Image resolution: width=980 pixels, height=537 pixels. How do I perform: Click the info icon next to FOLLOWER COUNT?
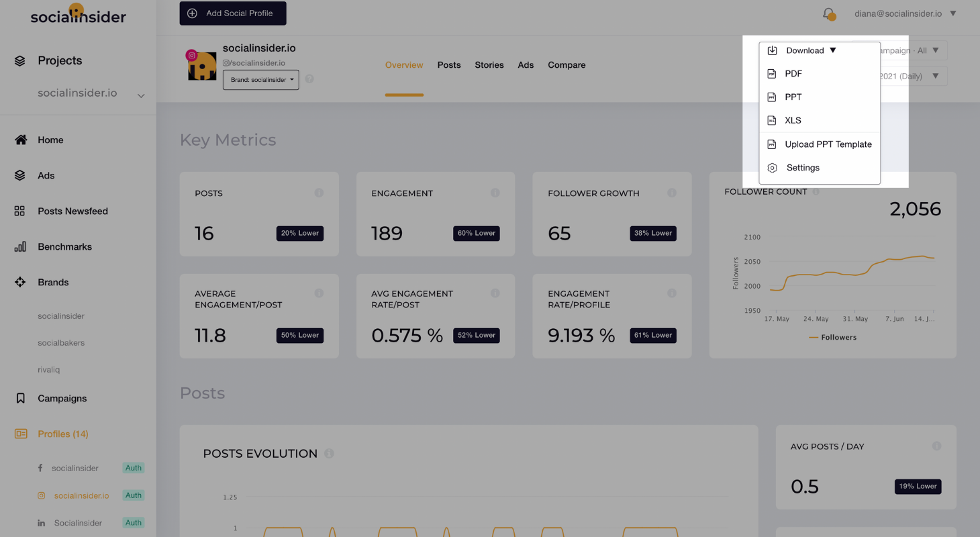pos(816,191)
